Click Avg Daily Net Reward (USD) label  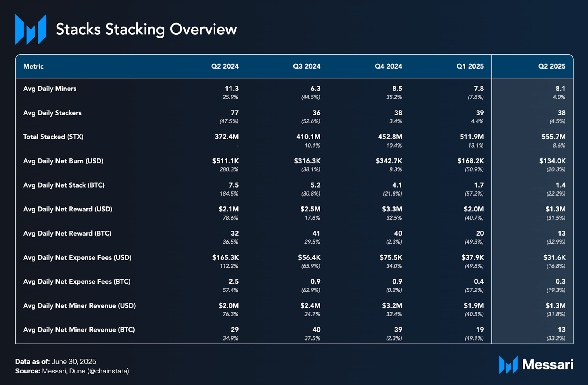[68, 209]
